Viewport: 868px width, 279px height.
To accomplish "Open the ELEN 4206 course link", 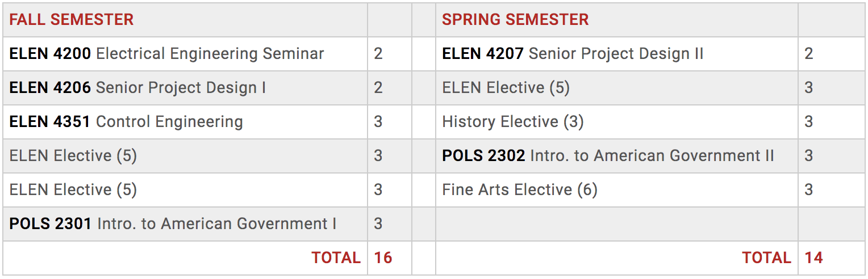I will (50, 88).
